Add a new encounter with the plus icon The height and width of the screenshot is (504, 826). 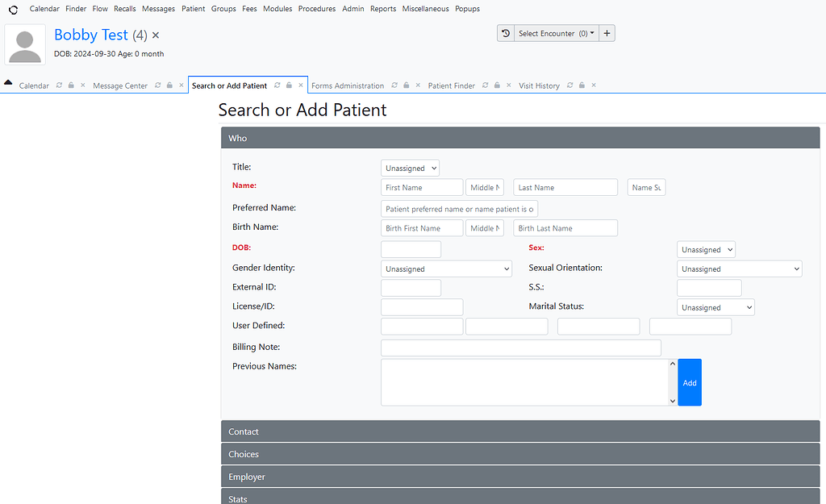[x=607, y=33]
